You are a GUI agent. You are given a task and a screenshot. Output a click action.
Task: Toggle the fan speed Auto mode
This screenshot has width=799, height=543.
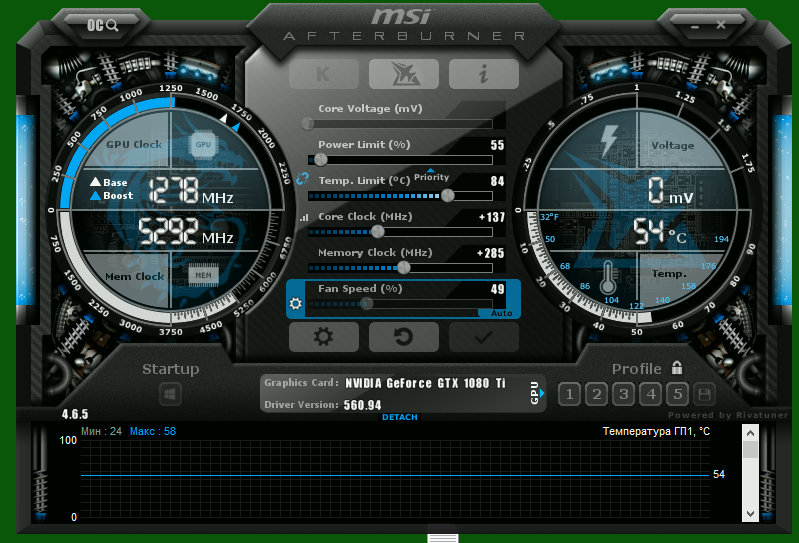click(x=500, y=313)
